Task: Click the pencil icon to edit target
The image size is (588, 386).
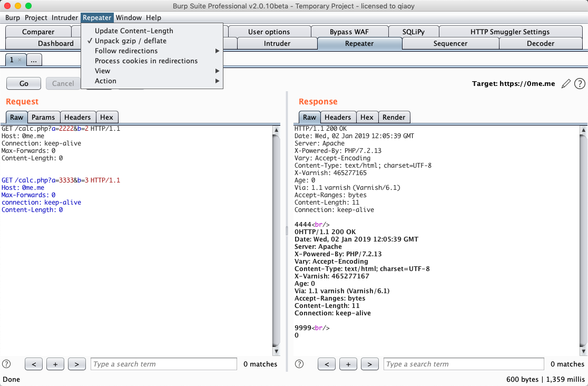Action: pyautogui.click(x=566, y=83)
